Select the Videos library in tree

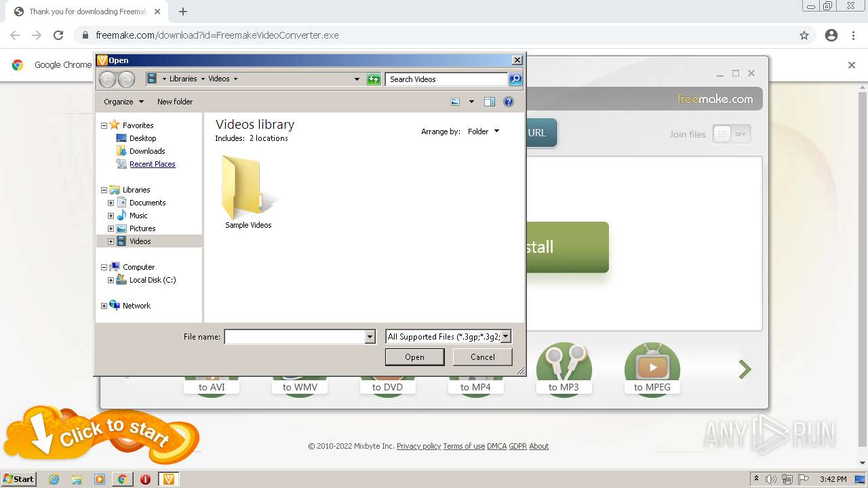pyautogui.click(x=140, y=241)
